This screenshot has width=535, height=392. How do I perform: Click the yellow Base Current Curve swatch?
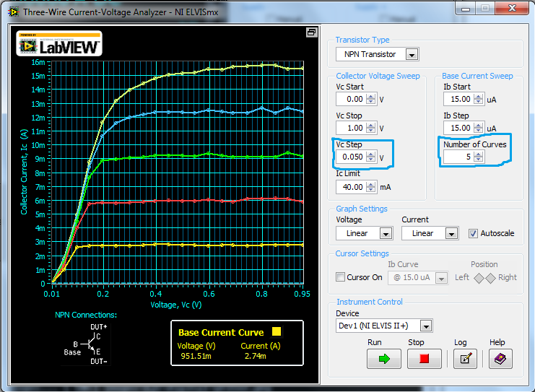coord(277,331)
